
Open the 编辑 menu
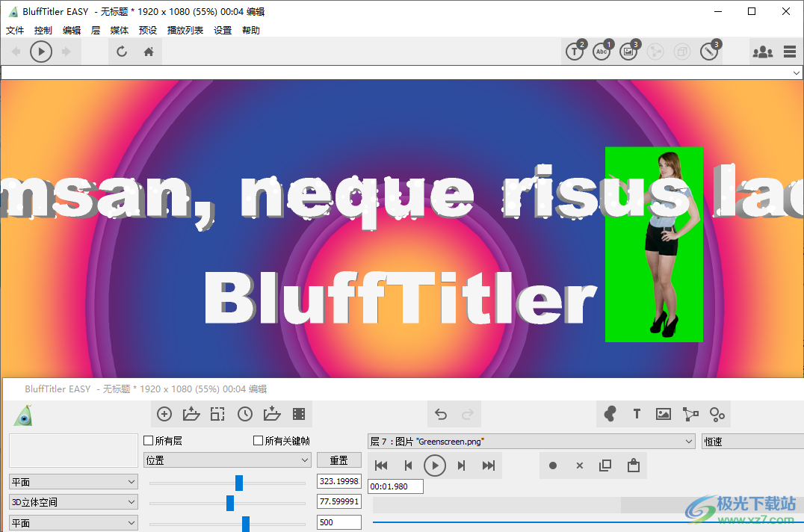point(72,30)
